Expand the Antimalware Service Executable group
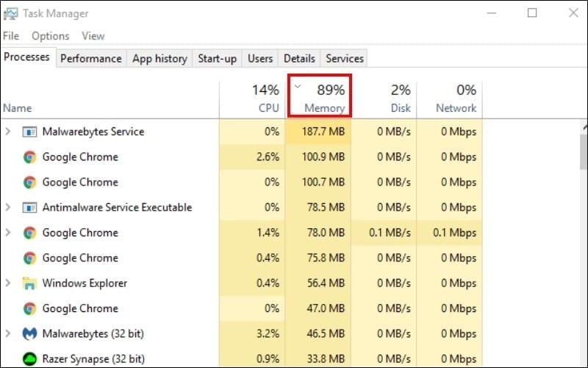588x368 pixels. (x=8, y=208)
